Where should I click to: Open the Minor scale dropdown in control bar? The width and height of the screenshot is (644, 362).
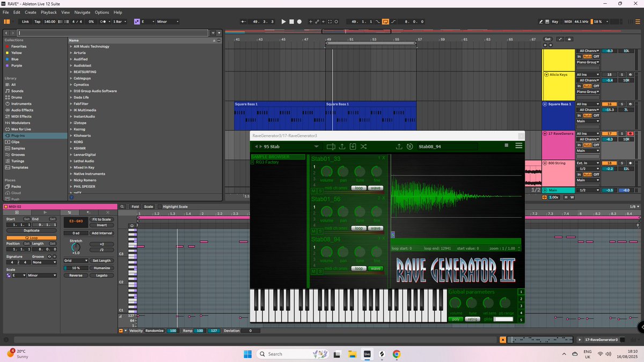tap(168, 21)
